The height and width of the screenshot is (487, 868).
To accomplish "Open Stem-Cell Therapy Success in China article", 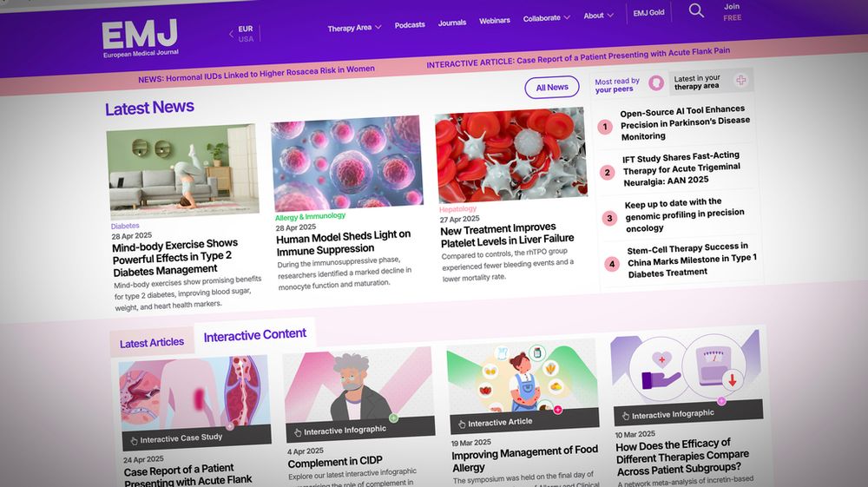I will [x=692, y=260].
